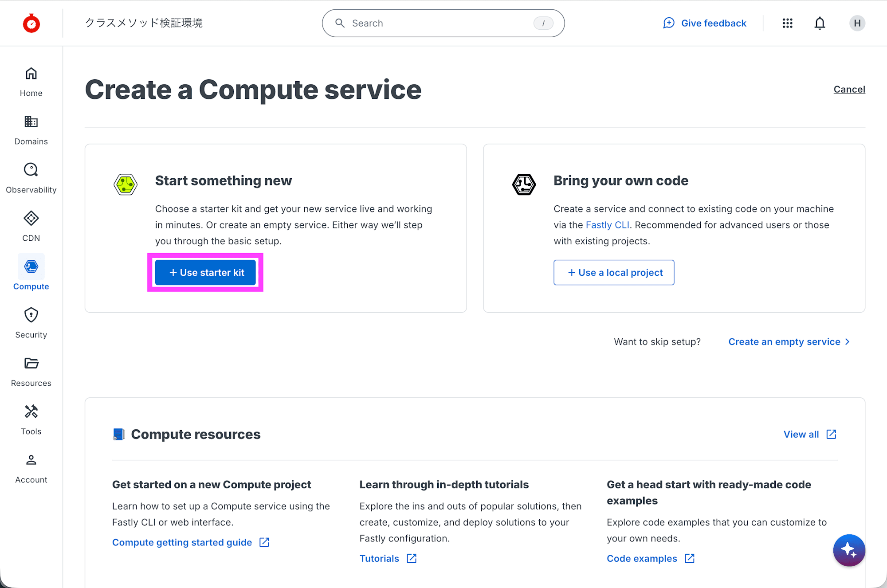Launch the AI assistant sparkle button
The height and width of the screenshot is (588, 887).
[849, 550]
